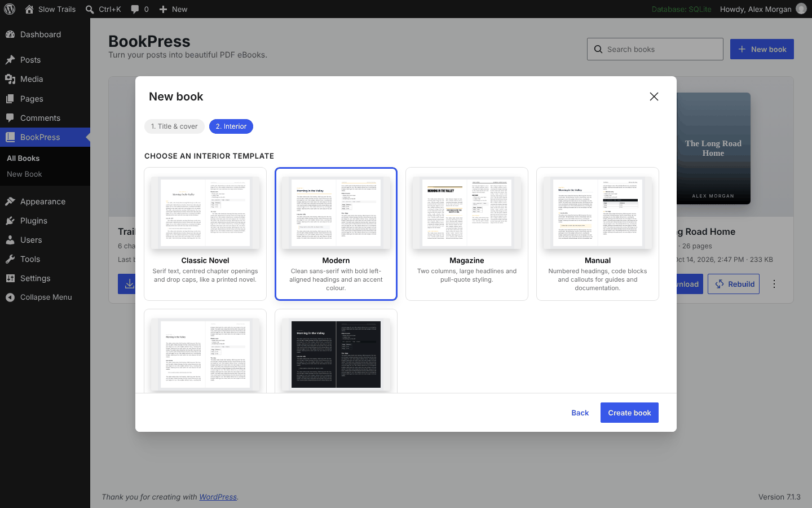This screenshot has height=508, width=812.
Task: Open Plugins in the sidebar
Action: click(45, 221)
